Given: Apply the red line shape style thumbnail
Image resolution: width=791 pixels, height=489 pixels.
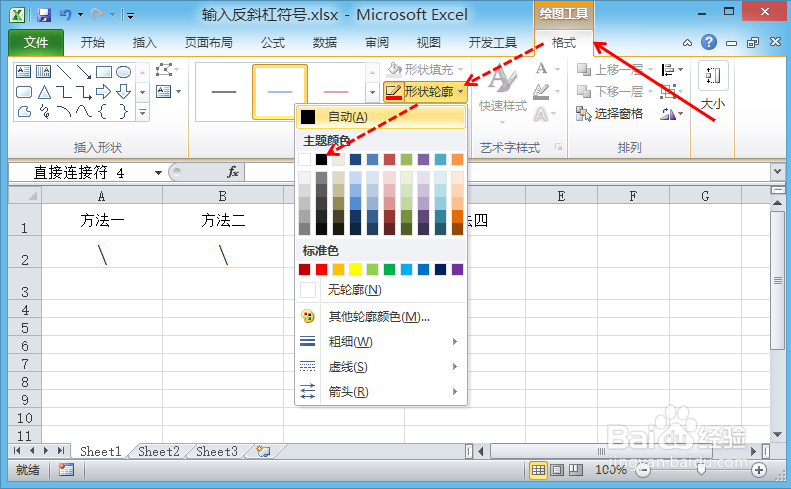Looking at the screenshot, I should coord(336,92).
